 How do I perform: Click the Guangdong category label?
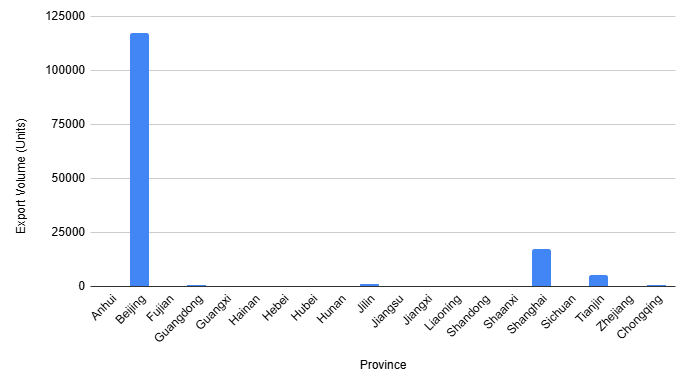pyautogui.click(x=179, y=318)
